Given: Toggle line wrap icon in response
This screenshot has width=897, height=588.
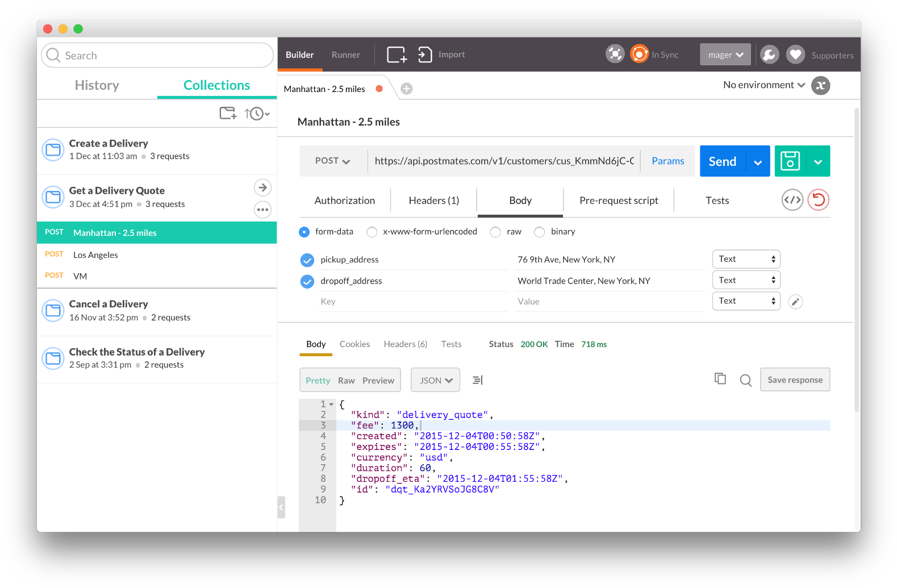Looking at the screenshot, I should (x=478, y=380).
